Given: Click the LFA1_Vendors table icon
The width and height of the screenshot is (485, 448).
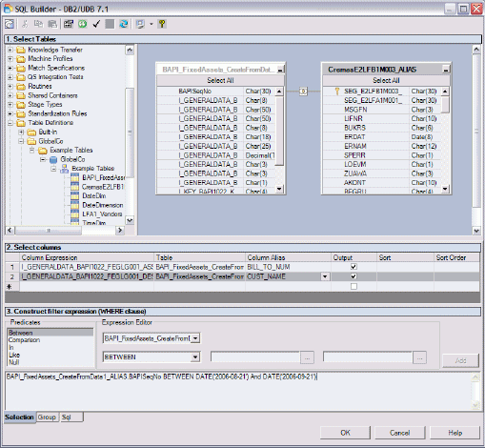Looking at the screenshot, I should 75,214.
